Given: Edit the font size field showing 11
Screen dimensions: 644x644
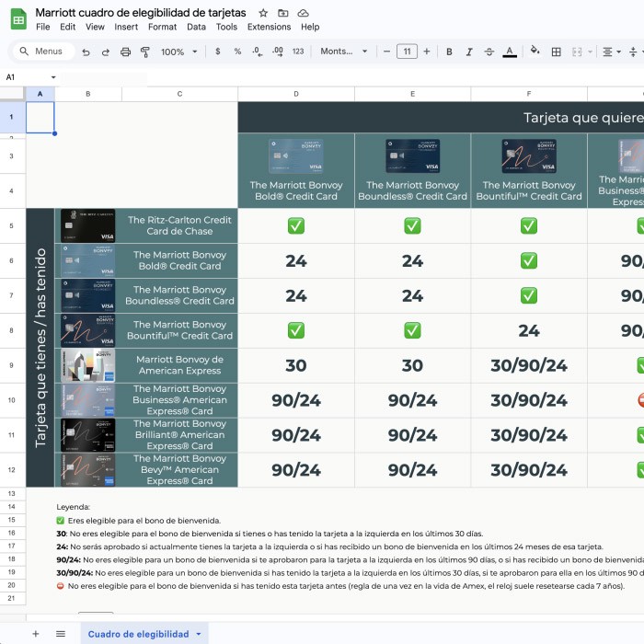Looking at the screenshot, I should pos(407,52).
